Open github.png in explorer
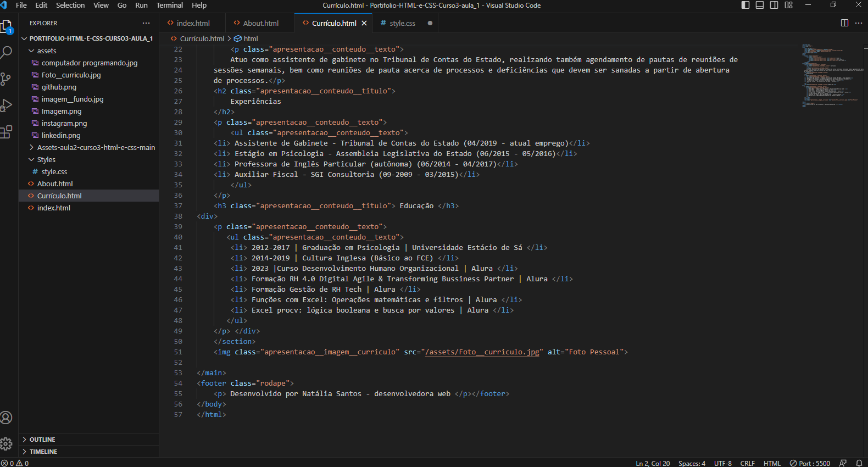868x467 pixels. click(x=88, y=87)
